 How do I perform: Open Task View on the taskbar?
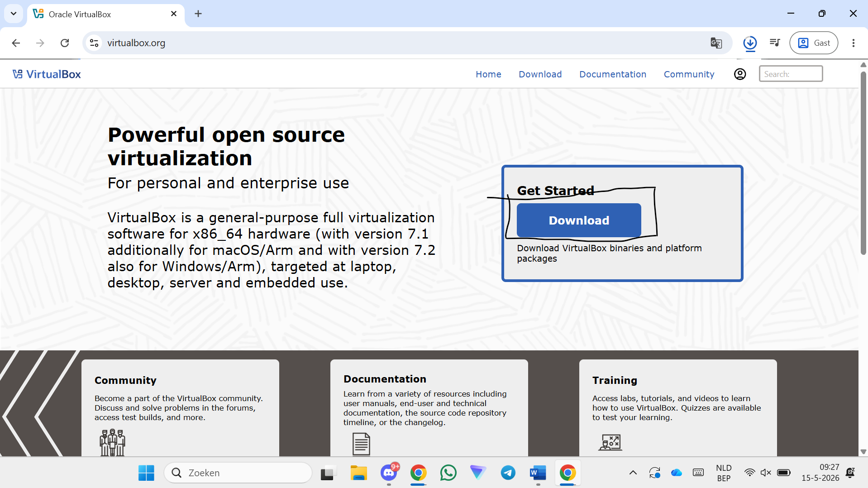pyautogui.click(x=329, y=473)
